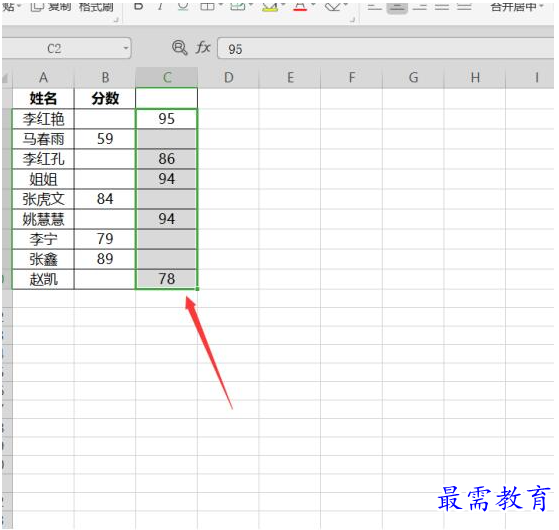The height and width of the screenshot is (530, 559).
Task: Click the empty C cell beside 马春雨's 59
Action: [x=166, y=139]
